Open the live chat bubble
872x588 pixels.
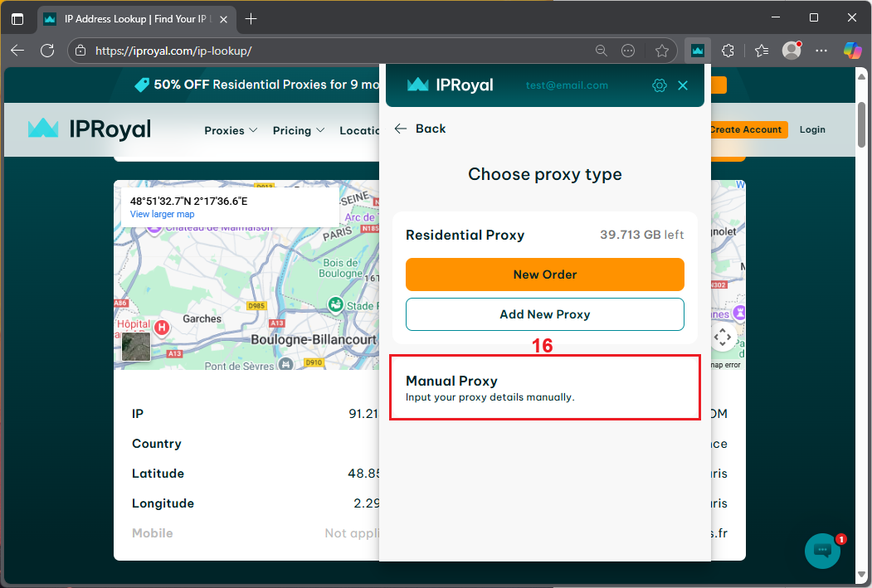822,551
